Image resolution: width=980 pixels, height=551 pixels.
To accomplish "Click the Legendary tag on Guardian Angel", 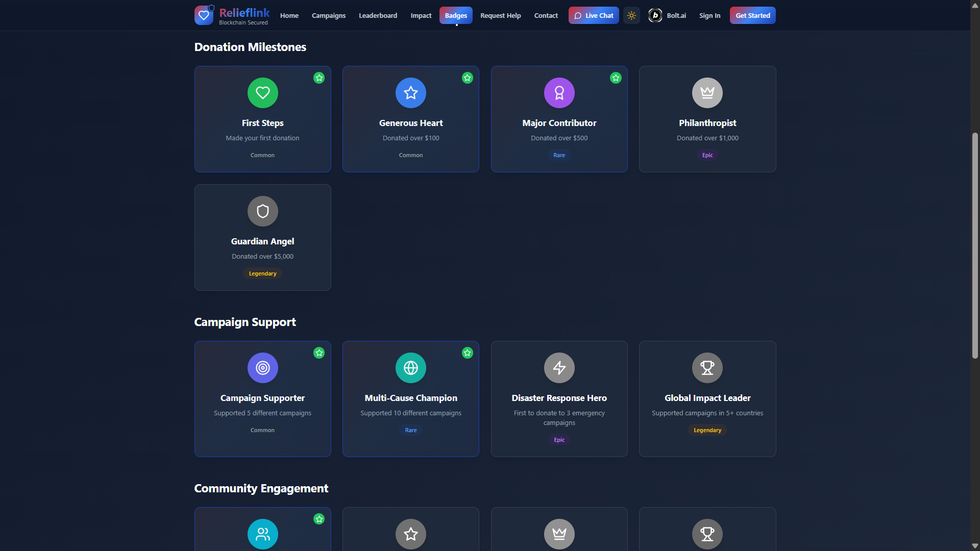I will 262,273.
